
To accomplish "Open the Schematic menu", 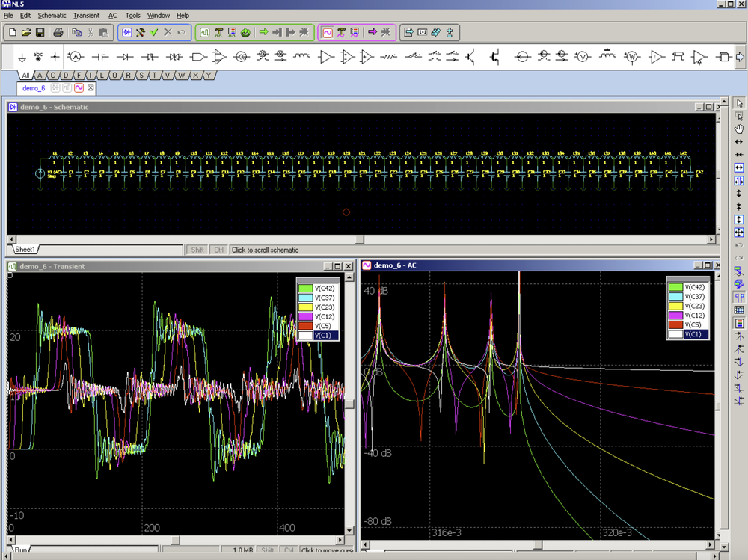I will [52, 15].
